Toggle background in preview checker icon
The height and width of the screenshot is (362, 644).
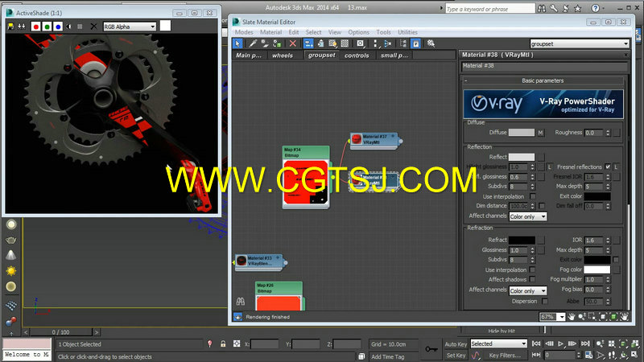tap(345, 43)
